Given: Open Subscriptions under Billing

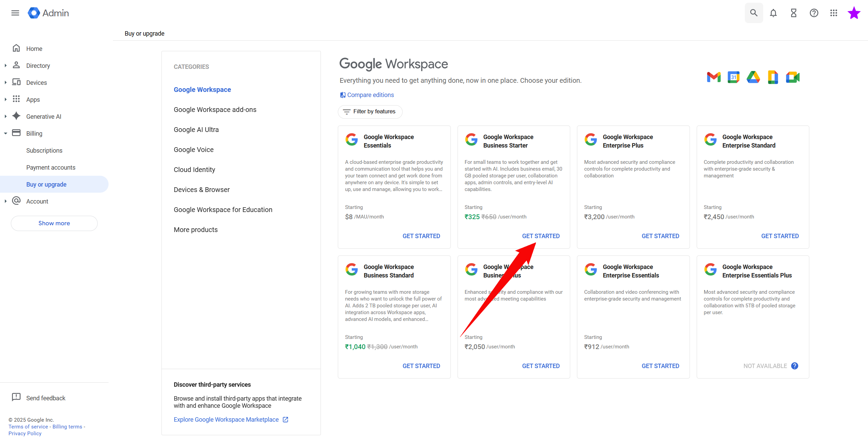Looking at the screenshot, I should (44, 150).
